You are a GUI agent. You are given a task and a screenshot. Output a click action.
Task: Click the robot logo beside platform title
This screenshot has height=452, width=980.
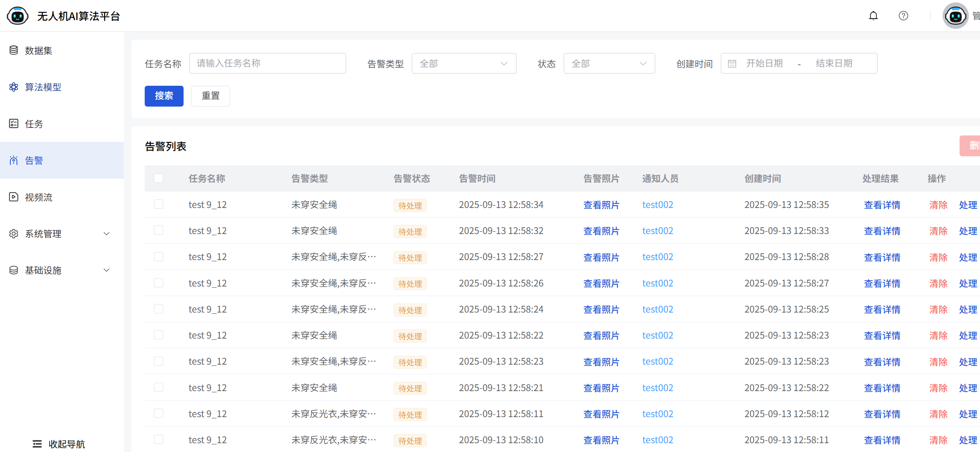pyautogui.click(x=18, y=16)
